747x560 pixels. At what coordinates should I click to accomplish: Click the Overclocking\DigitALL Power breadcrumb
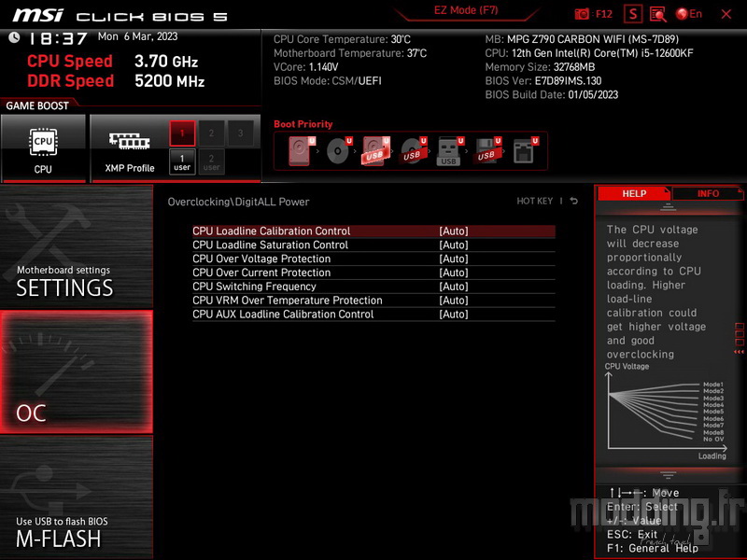pos(238,202)
